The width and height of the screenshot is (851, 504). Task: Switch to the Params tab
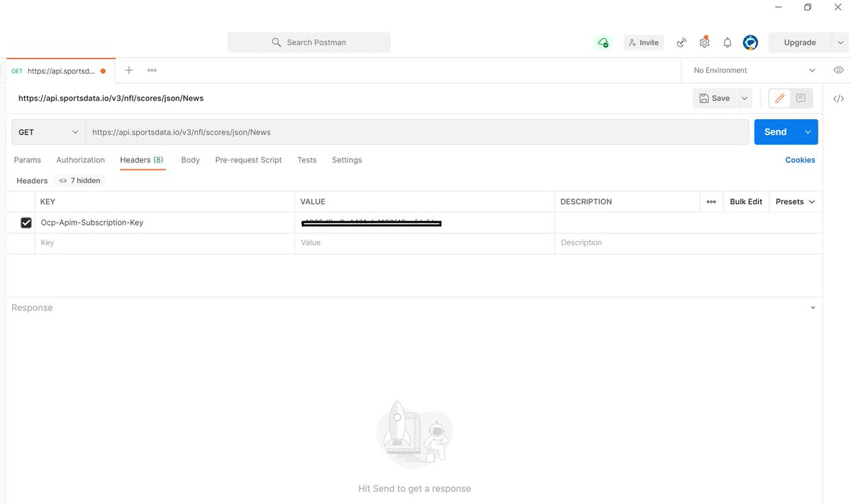pyautogui.click(x=28, y=160)
